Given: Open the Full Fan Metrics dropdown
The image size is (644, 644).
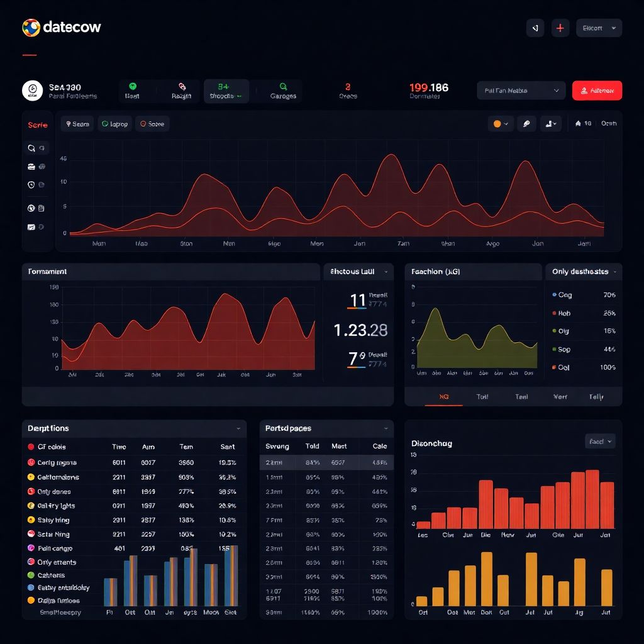Looking at the screenshot, I should [x=521, y=91].
